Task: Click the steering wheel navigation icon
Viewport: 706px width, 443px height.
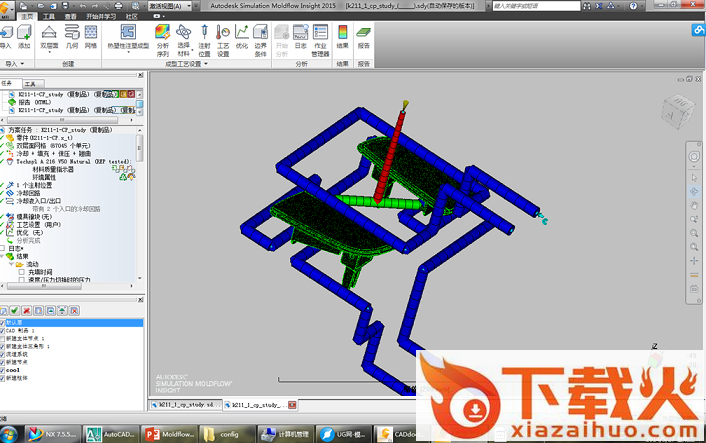Action: click(x=694, y=156)
